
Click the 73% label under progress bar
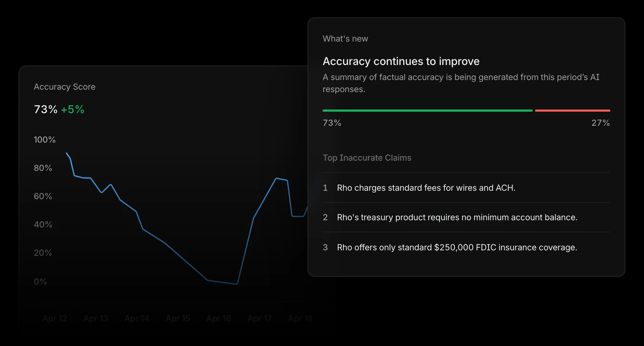[x=332, y=123]
